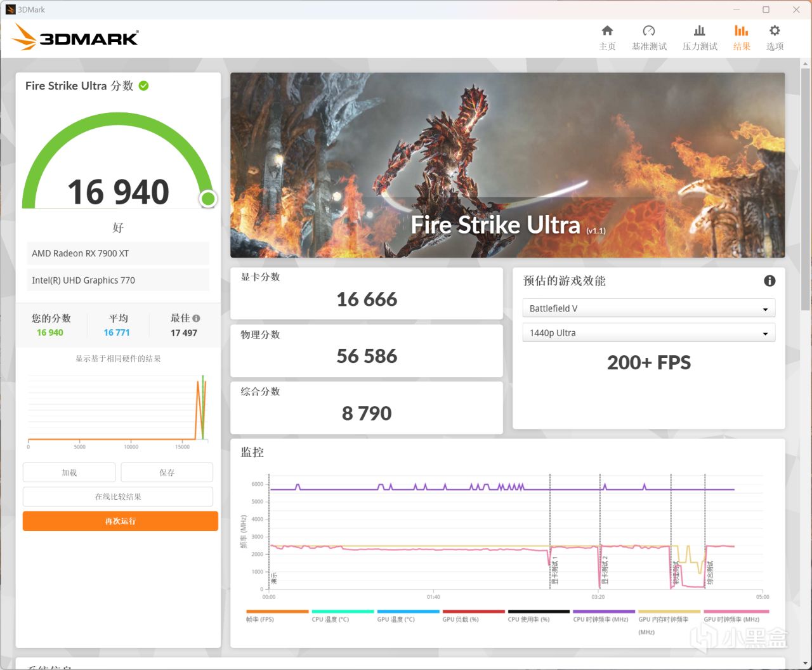Click the 3DMark logo in the header
This screenshot has height=670, width=812.
click(75, 37)
